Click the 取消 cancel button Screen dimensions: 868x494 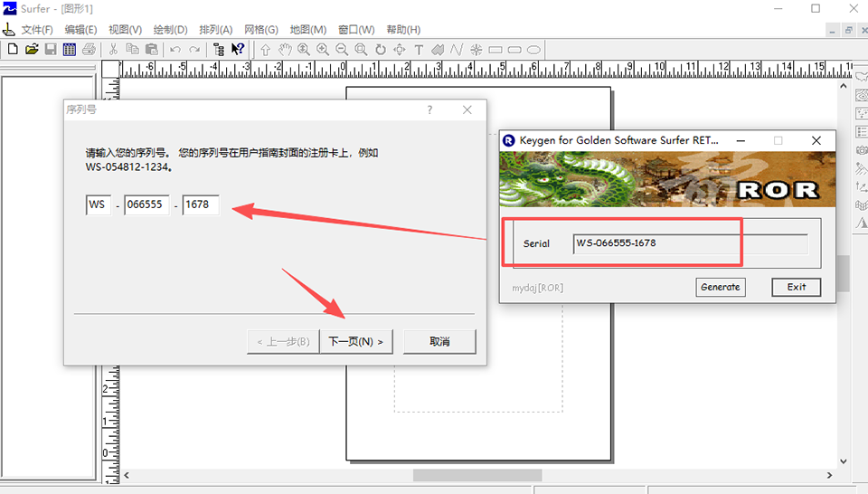[439, 342]
